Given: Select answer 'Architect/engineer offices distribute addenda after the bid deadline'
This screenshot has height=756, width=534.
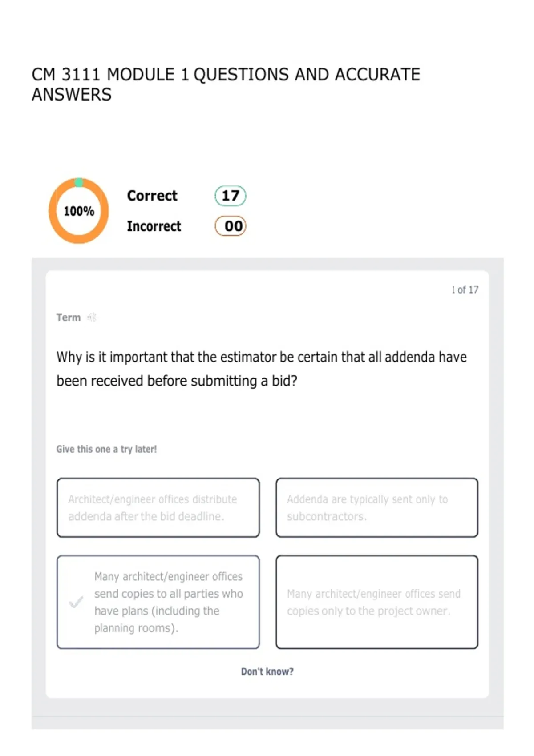Looking at the screenshot, I should tap(158, 508).
